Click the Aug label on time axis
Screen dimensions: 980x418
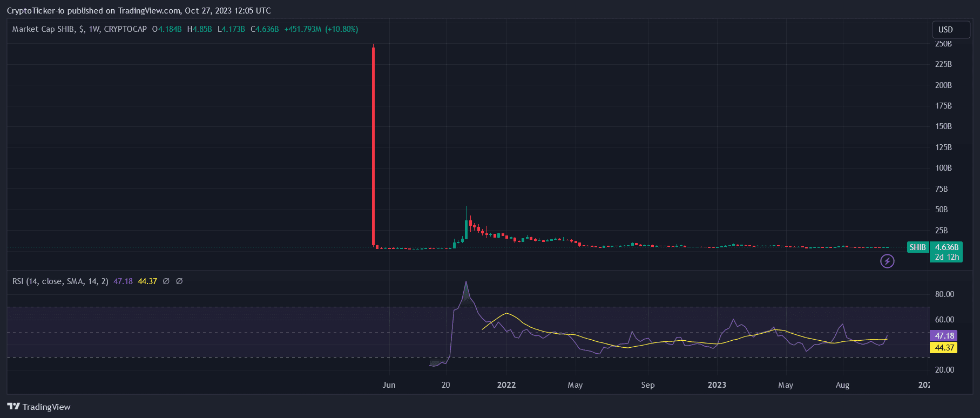[x=842, y=385]
